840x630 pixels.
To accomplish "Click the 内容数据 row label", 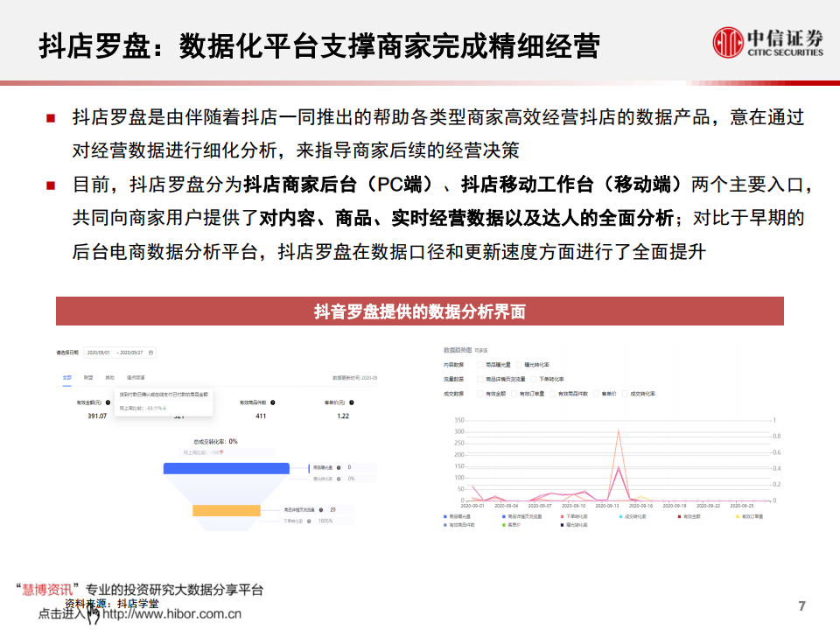I will coord(454,365).
